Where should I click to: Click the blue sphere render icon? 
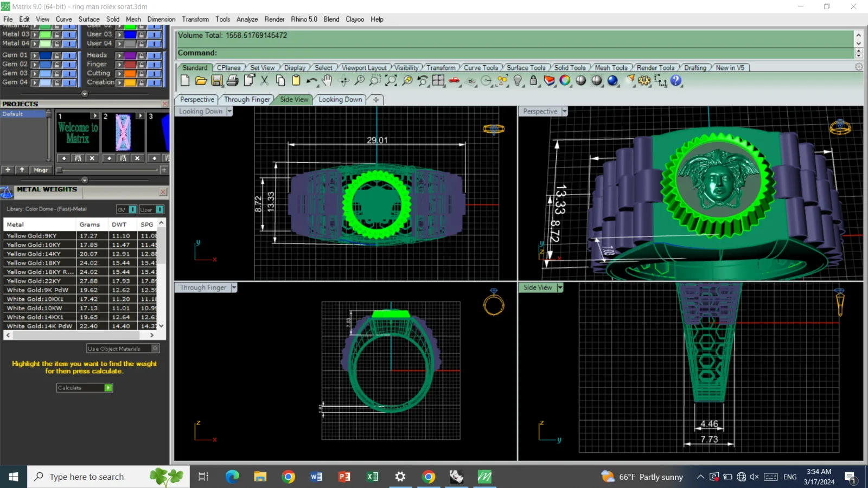(x=613, y=81)
